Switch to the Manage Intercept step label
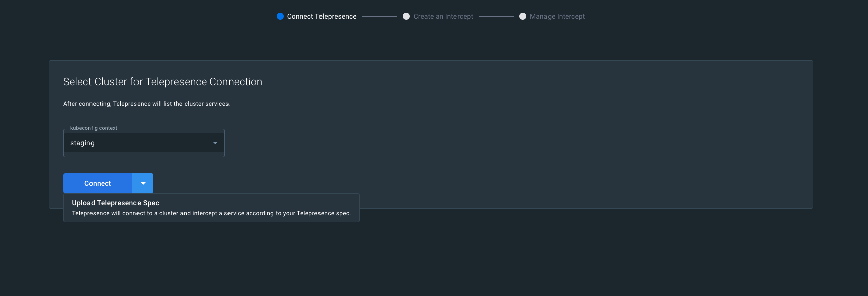The width and height of the screenshot is (868, 296). click(557, 16)
